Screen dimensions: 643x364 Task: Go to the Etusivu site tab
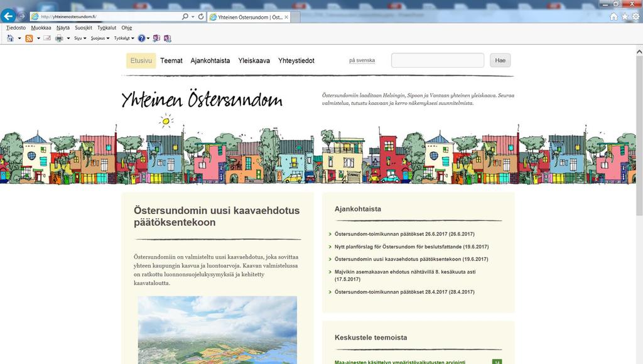(x=141, y=61)
